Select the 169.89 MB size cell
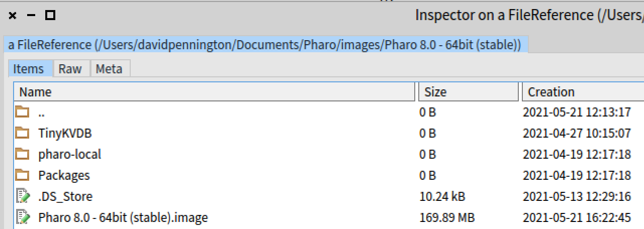 [447, 217]
